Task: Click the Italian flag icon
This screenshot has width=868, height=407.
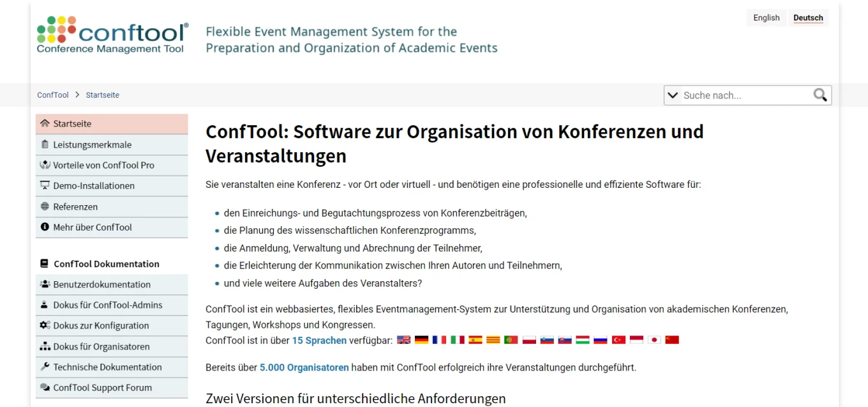Action: (458, 340)
